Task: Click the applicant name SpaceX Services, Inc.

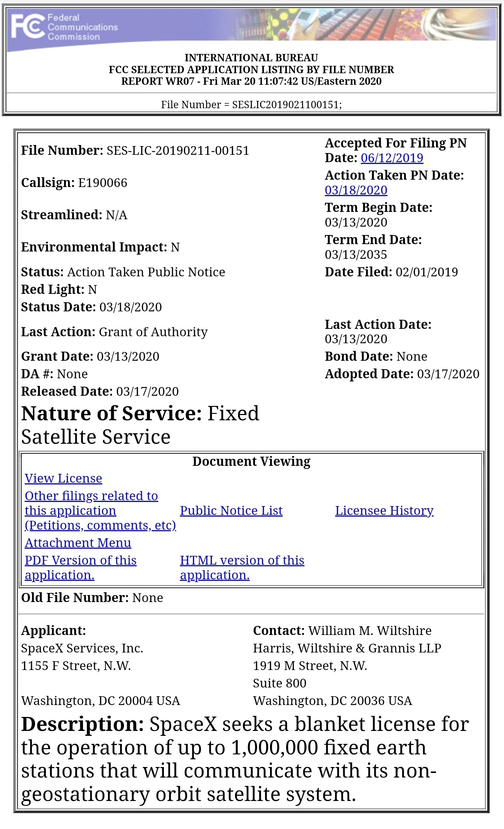Action: click(82, 648)
